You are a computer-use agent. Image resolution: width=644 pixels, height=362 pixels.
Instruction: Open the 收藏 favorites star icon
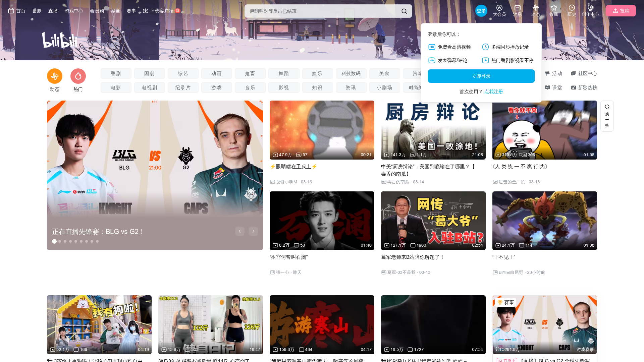point(554,8)
